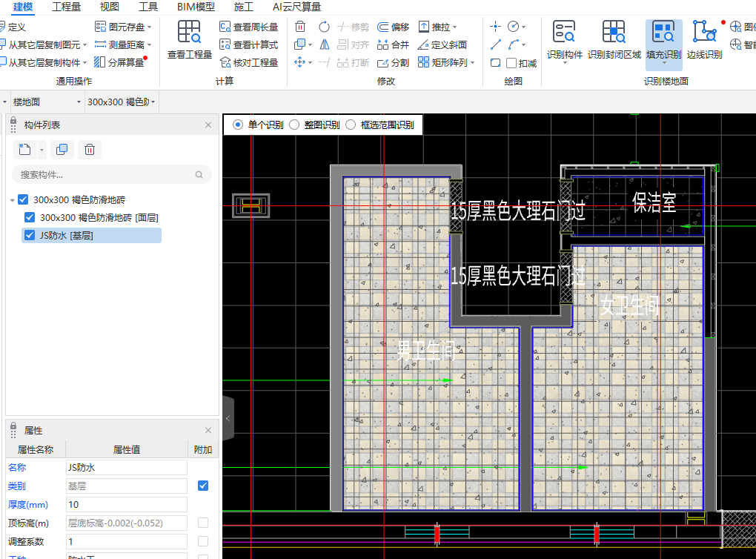Toggle the 扣减 checkbox in 绘图 group

click(x=511, y=63)
